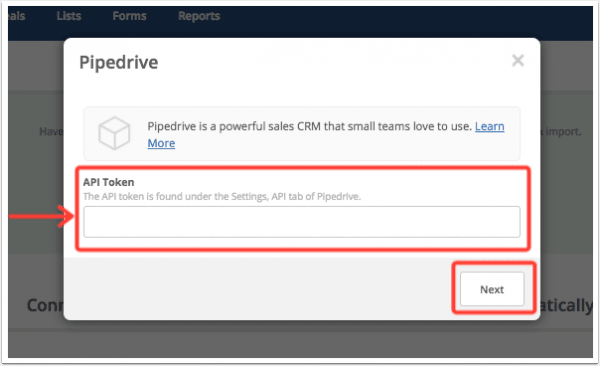Click the Next button
600x366 pixels.
(492, 289)
